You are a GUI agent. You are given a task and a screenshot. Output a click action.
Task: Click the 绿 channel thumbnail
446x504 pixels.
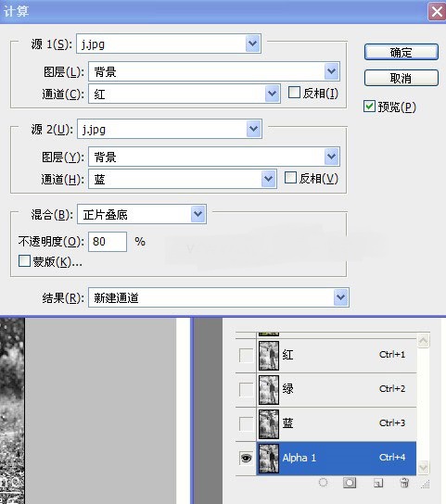click(x=269, y=390)
